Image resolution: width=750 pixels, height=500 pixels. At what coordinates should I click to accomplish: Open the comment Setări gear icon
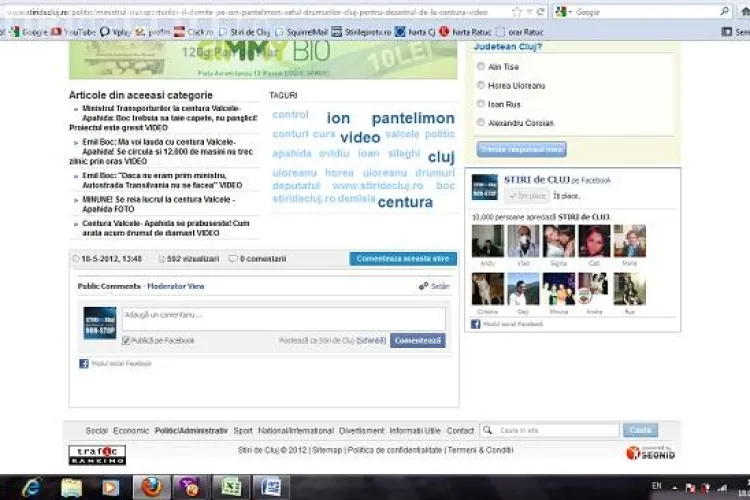[423, 286]
